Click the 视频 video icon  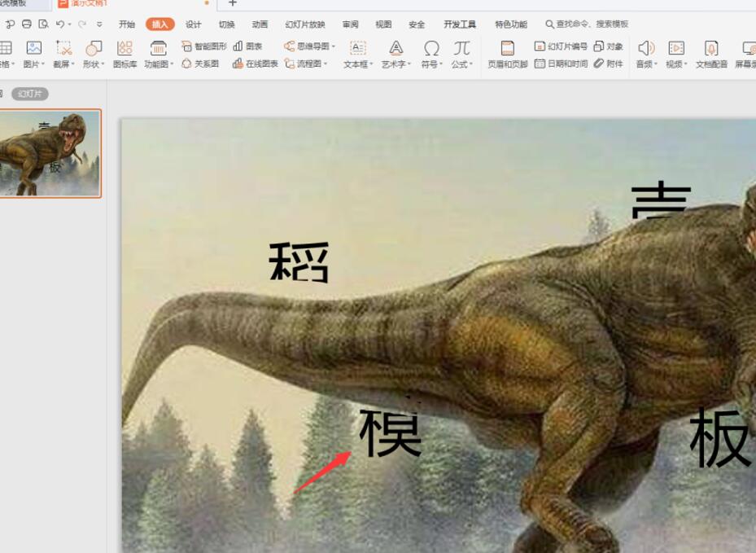pos(676,48)
